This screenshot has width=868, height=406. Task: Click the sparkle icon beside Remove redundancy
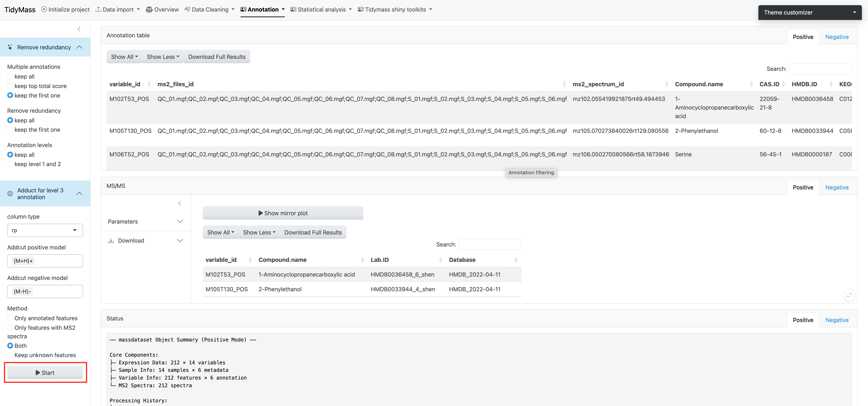click(10, 47)
